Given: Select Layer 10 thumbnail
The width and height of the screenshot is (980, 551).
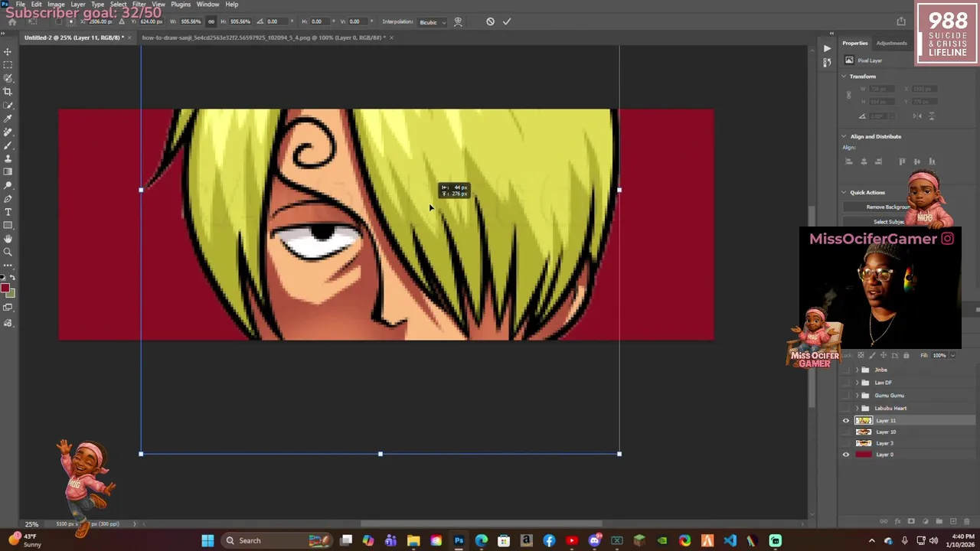Looking at the screenshot, I should pyautogui.click(x=864, y=432).
